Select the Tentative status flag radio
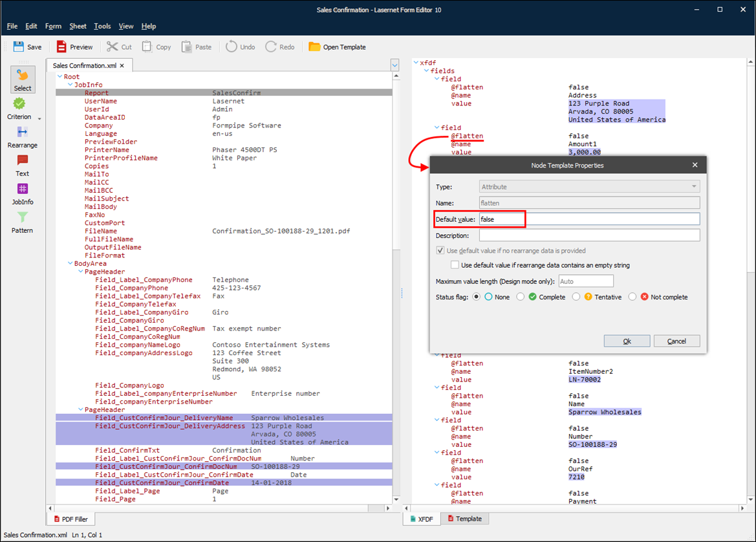The image size is (756, 542). pos(576,297)
